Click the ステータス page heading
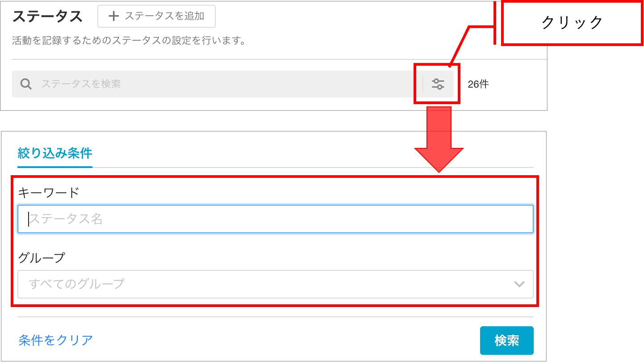The width and height of the screenshot is (644, 362). click(47, 17)
